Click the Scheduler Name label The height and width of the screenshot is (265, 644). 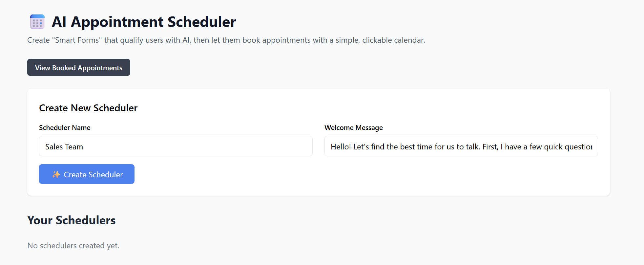click(x=65, y=128)
